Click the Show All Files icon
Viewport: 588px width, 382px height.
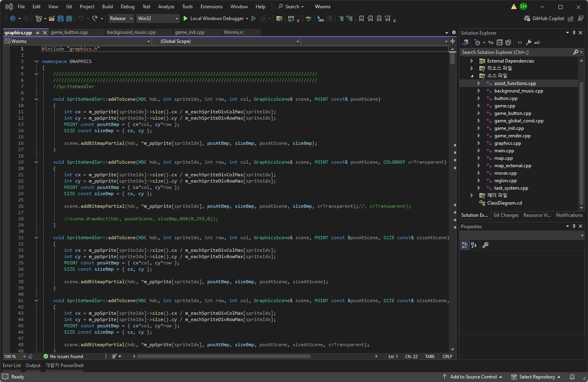click(x=508, y=42)
